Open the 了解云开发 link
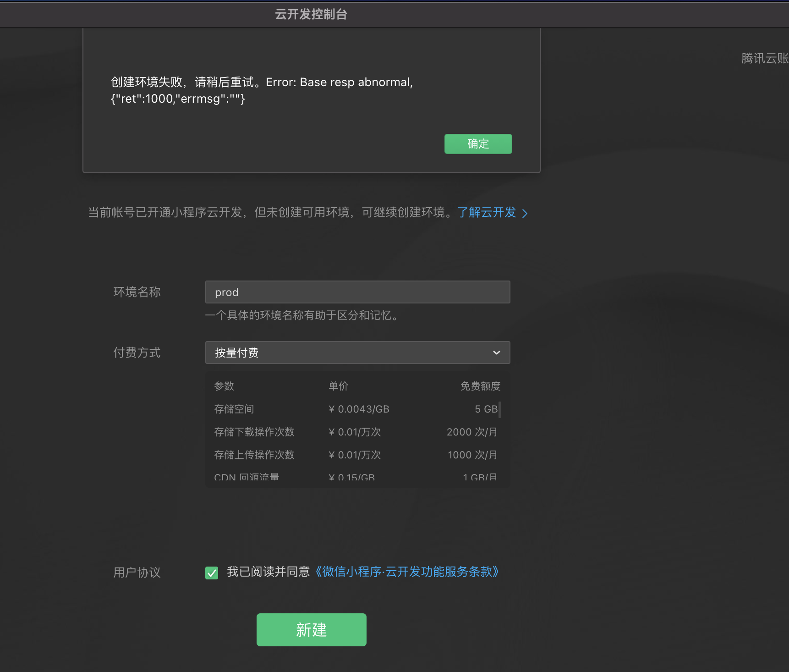Viewport: 789px width, 672px height. [492, 212]
